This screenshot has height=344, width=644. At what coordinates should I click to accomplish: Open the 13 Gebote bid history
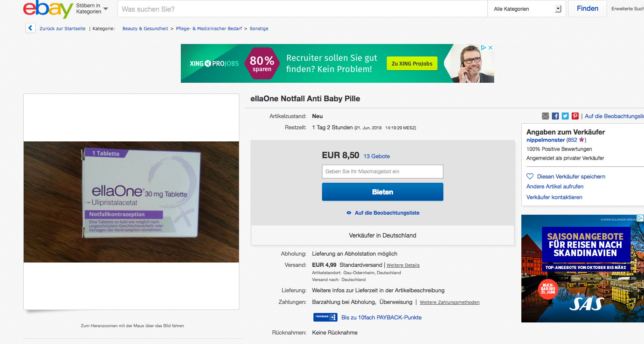click(x=377, y=156)
